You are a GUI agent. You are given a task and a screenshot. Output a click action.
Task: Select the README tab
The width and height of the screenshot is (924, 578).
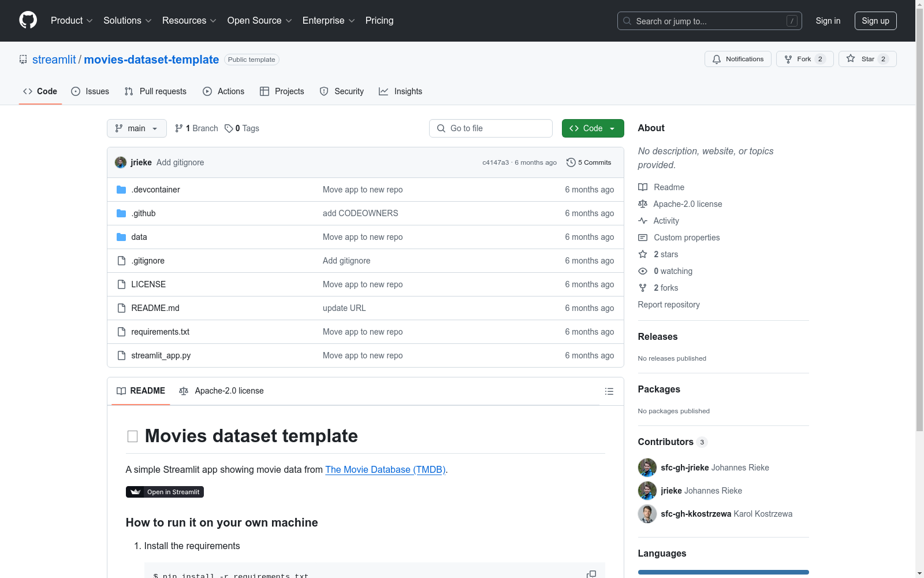pos(141,391)
